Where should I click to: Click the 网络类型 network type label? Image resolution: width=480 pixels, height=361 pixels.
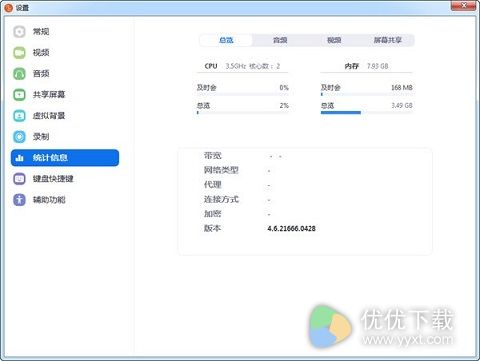pos(221,170)
